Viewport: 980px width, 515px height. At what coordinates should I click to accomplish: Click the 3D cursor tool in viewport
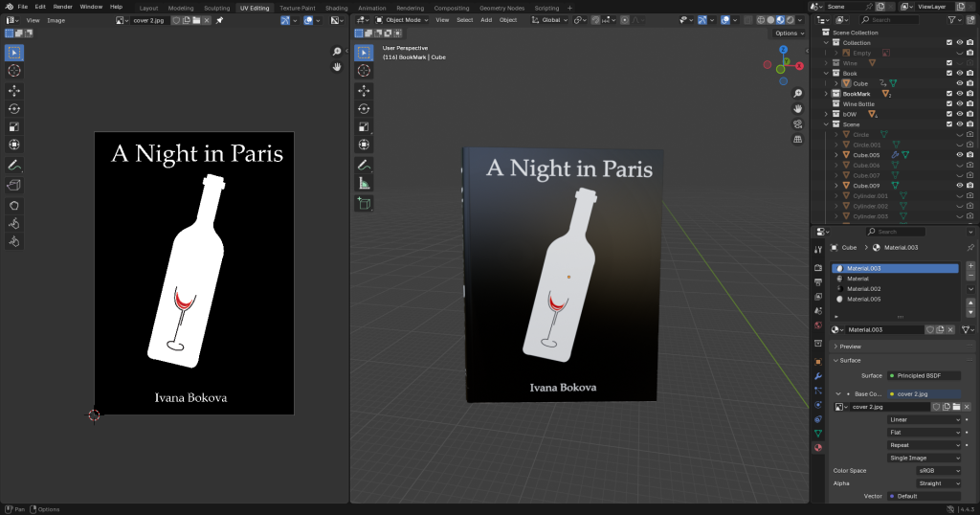point(364,71)
